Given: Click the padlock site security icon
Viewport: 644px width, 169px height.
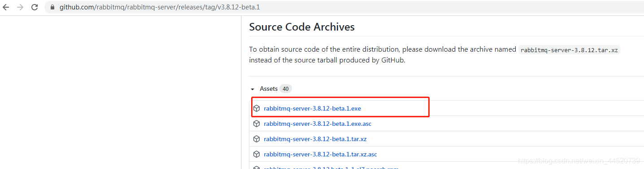Looking at the screenshot, I should pyautogui.click(x=52, y=8).
